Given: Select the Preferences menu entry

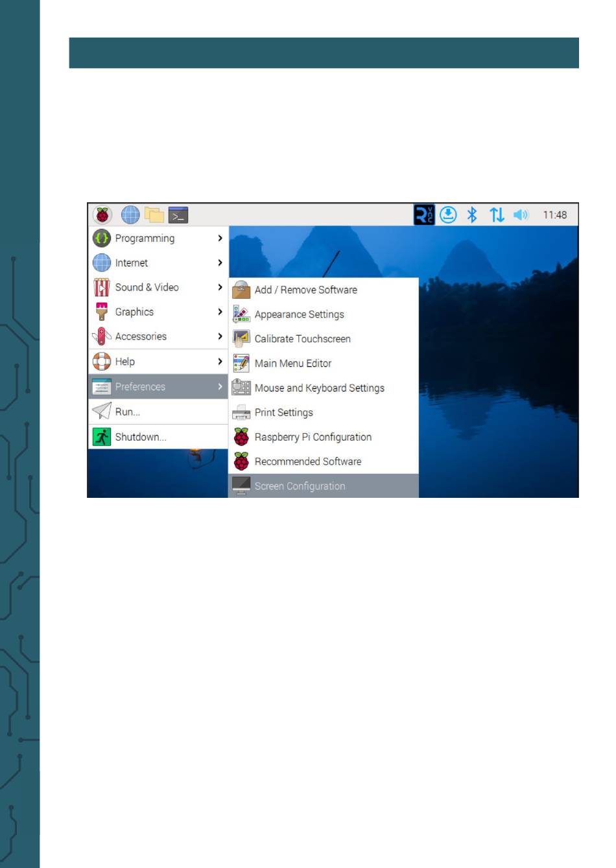Looking at the screenshot, I should (158, 386).
